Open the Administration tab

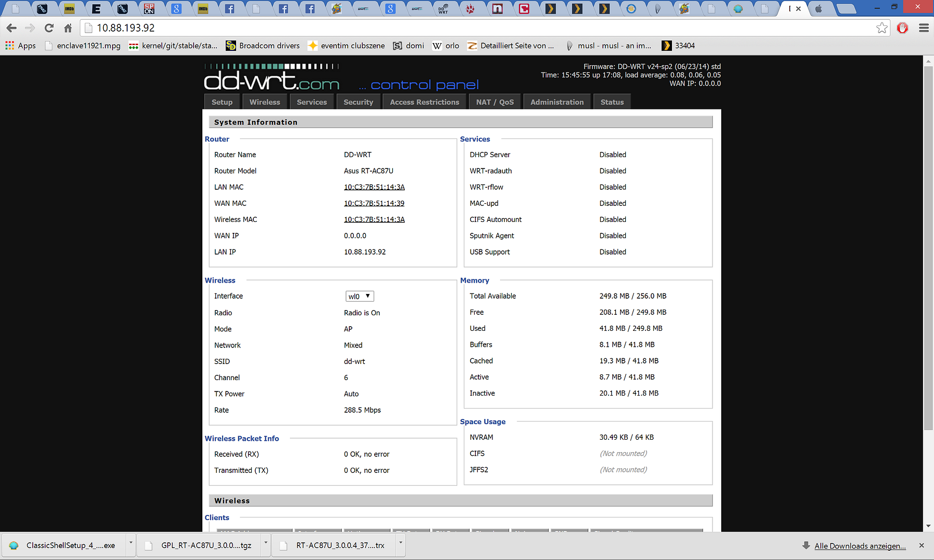pyautogui.click(x=557, y=102)
